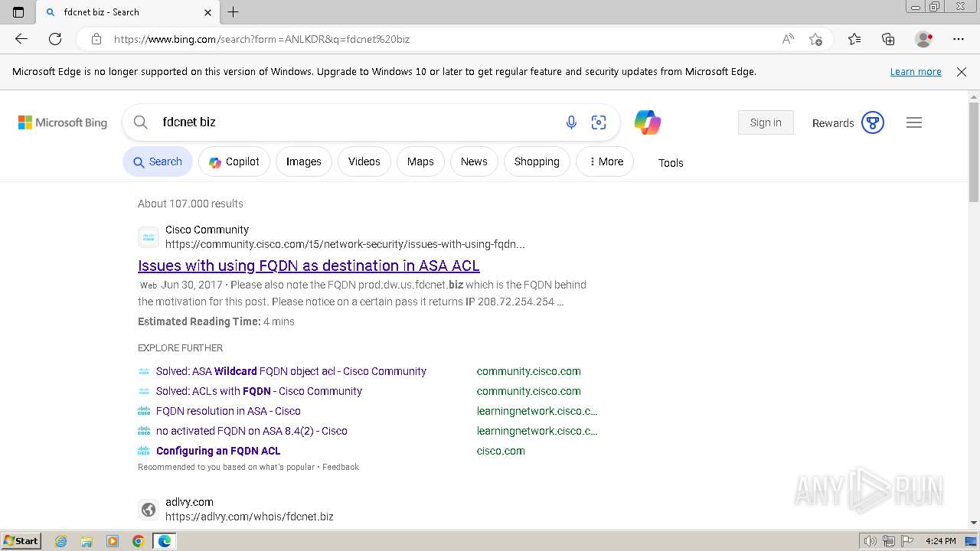Open Windows Media Player from taskbar
The image size is (980, 551).
(113, 541)
